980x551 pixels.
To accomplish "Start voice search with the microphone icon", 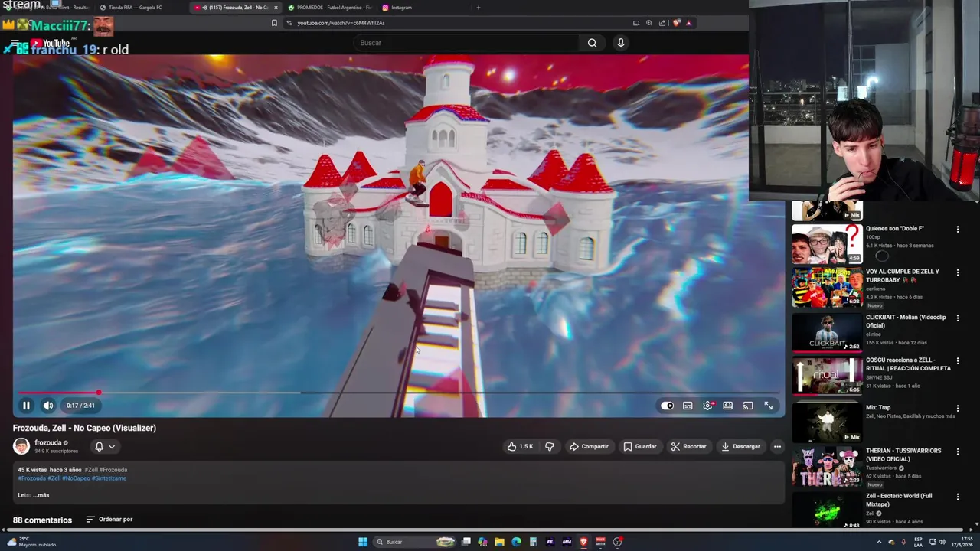I will click(621, 43).
